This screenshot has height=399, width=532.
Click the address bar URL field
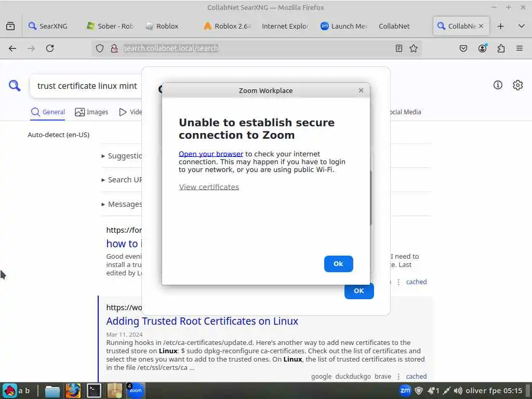pyautogui.click(x=256, y=48)
